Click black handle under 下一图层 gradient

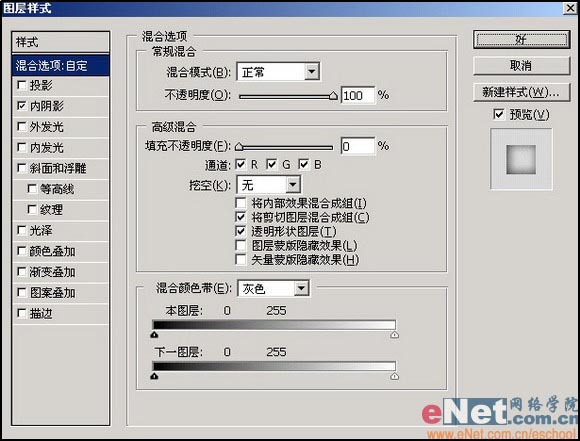pos(154,376)
